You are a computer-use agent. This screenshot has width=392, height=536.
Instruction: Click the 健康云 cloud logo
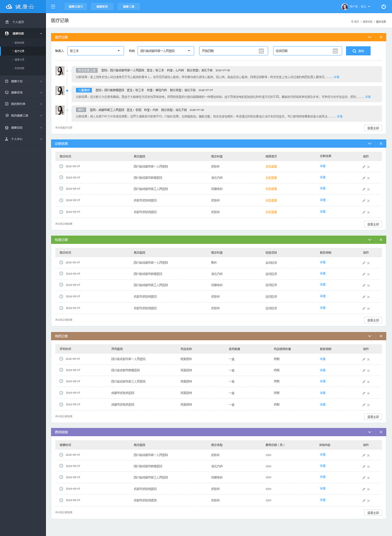click(20, 6)
